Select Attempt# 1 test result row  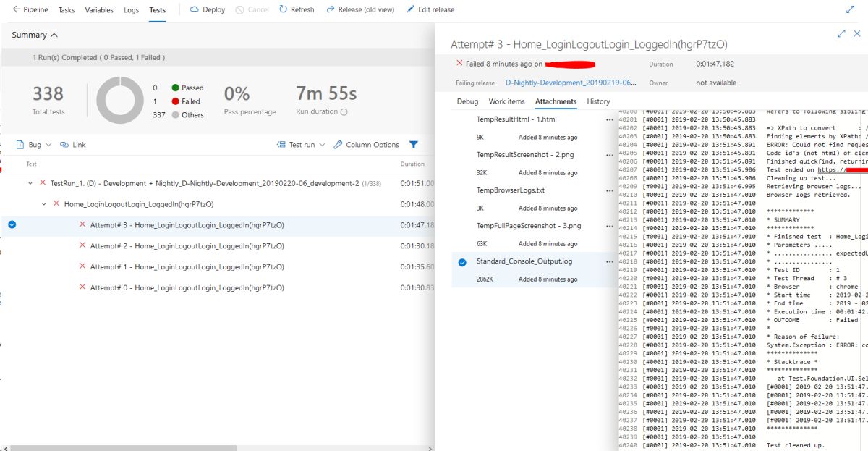tap(217, 267)
